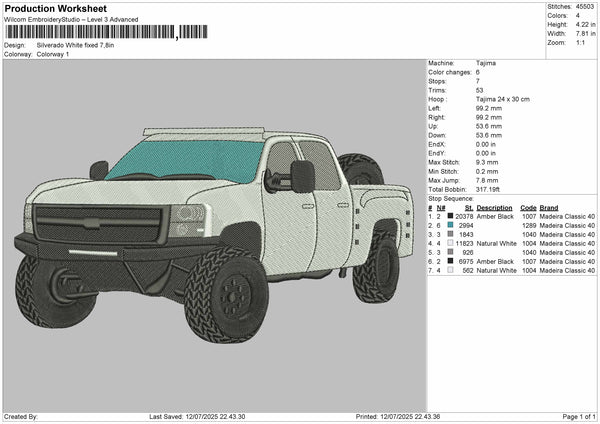Click the Brand column header

click(549, 208)
